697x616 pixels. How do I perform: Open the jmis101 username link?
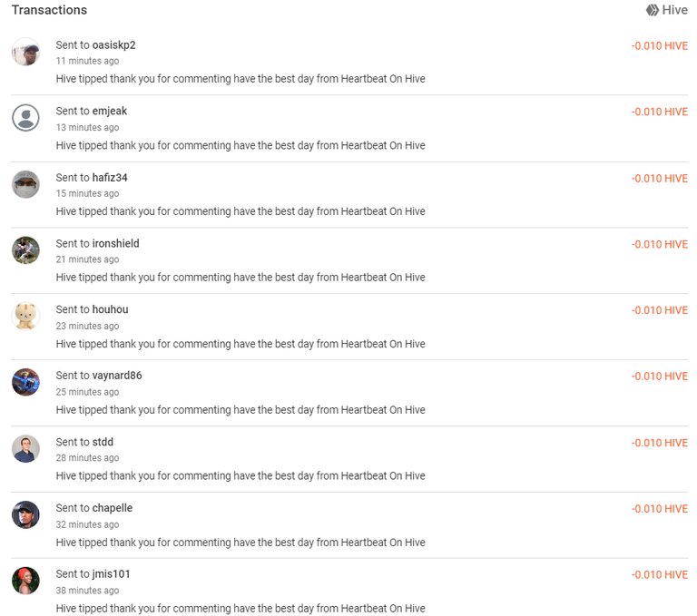pos(111,573)
